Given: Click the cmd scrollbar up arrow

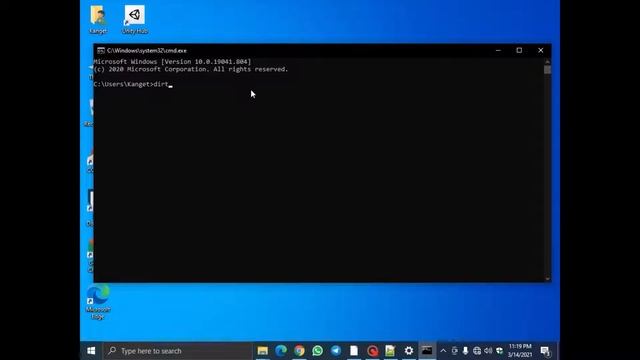Looking at the screenshot, I should point(548,61).
